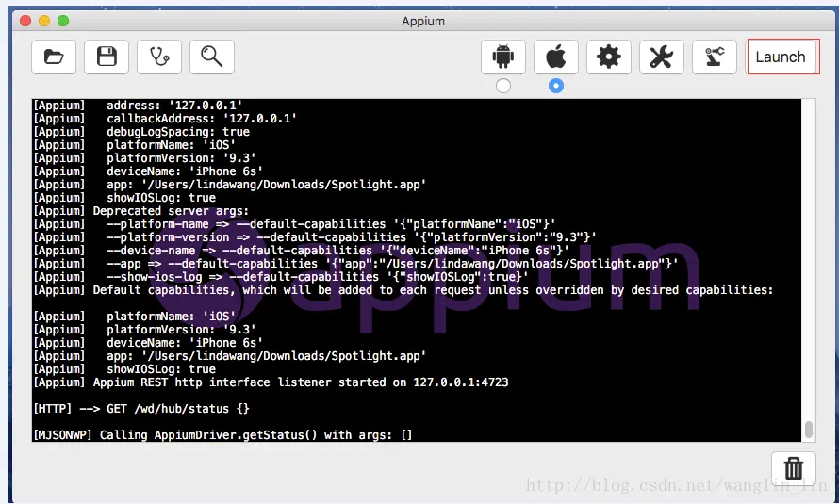
Task: Click the green zoom window button
Action: tap(63, 21)
